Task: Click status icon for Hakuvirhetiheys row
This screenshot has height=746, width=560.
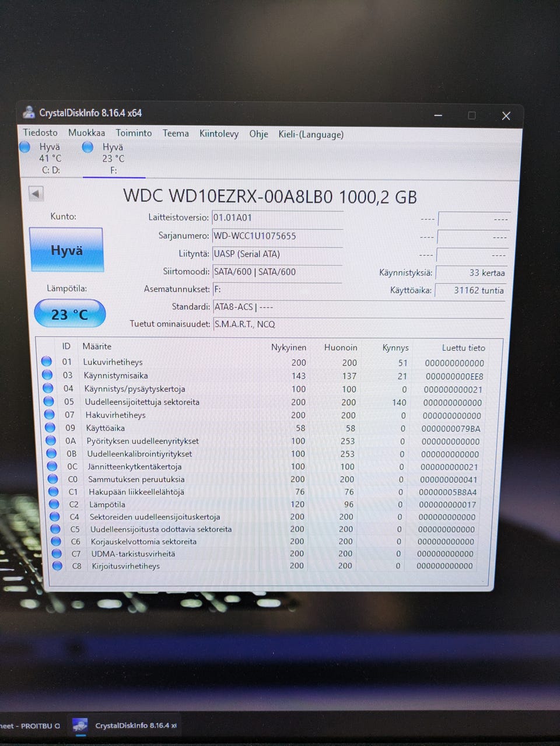Action: coord(50,414)
